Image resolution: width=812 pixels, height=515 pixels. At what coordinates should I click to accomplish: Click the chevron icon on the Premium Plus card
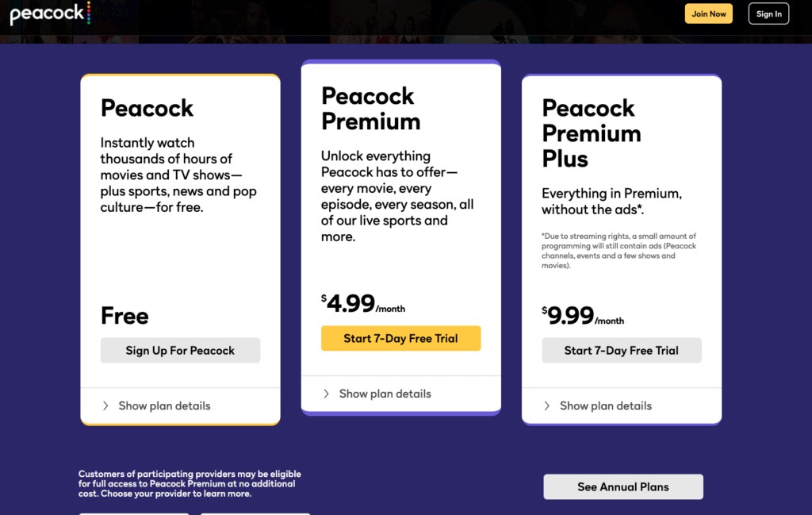click(546, 405)
